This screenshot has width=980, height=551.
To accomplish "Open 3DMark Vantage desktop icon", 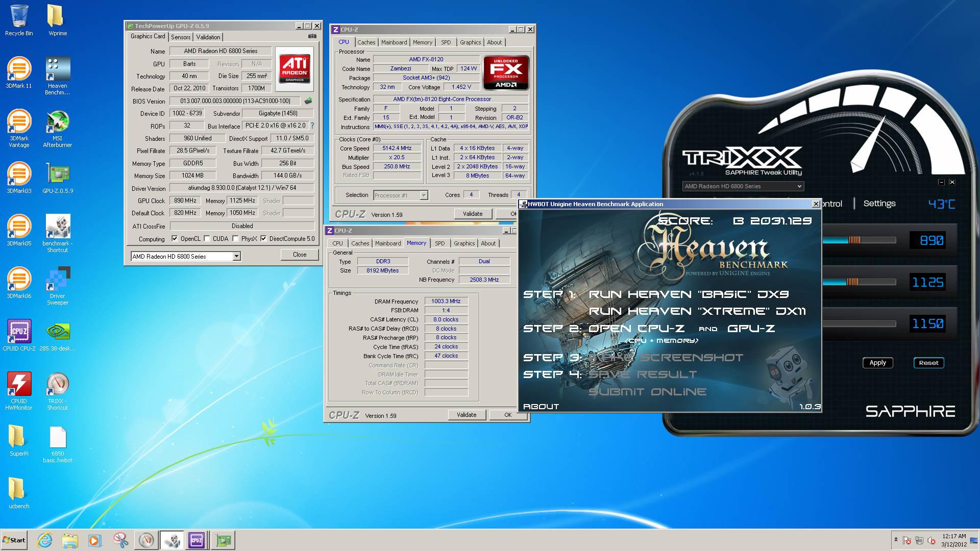I will (19, 128).
